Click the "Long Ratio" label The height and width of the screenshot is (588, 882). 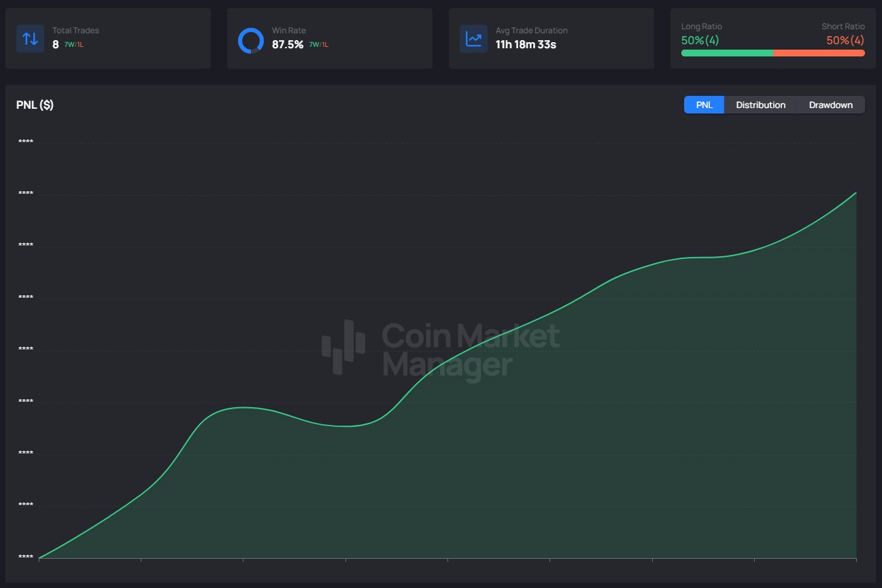pyautogui.click(x=702, y=27)
